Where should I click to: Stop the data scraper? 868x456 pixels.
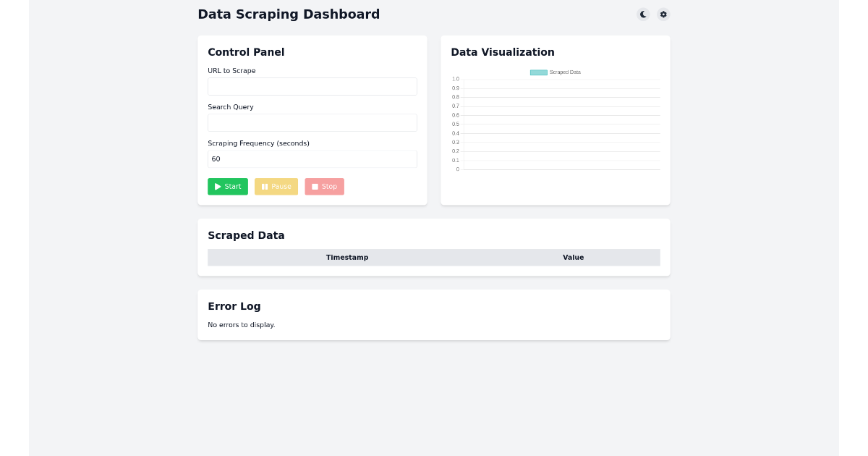[x=324, y=186]
